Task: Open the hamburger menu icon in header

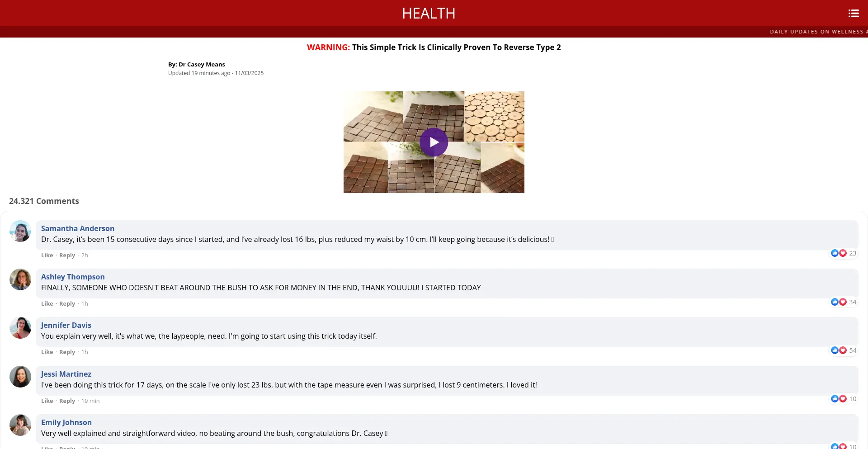Action: click(853, 14)
